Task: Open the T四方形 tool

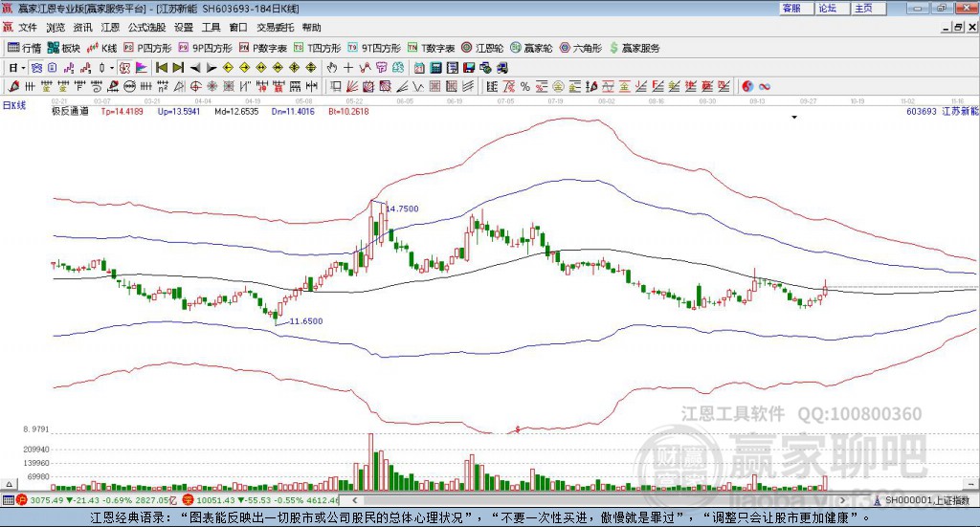Action: point(318,48)
